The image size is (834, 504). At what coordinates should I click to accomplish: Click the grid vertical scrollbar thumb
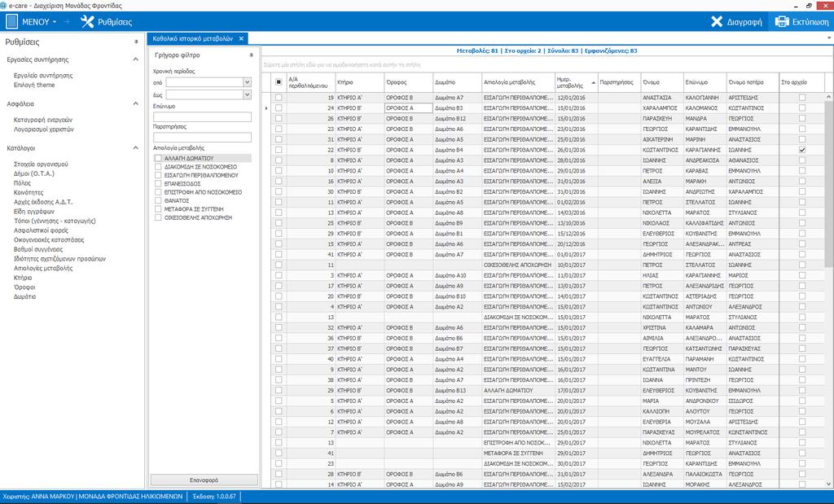[828, 183]
